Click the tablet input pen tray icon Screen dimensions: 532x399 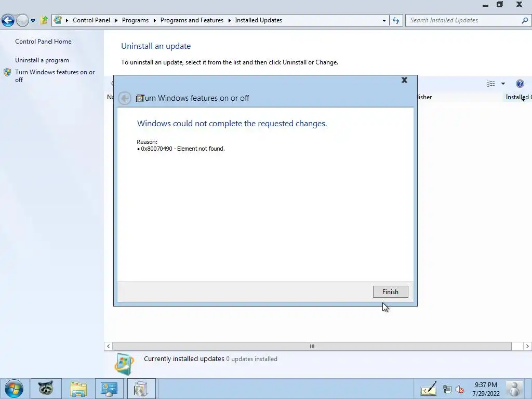click(x=429, y=389)
